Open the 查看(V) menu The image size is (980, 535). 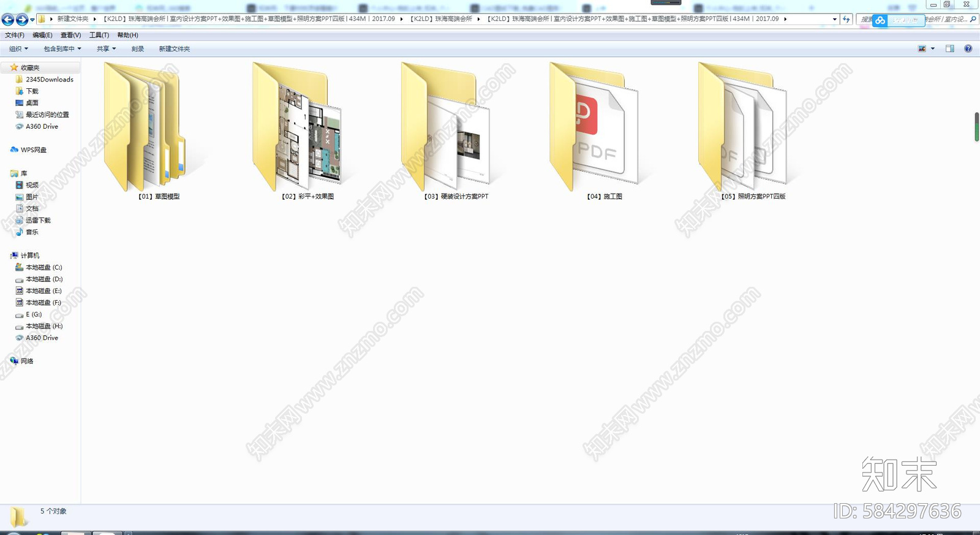(x=70, y=35)
